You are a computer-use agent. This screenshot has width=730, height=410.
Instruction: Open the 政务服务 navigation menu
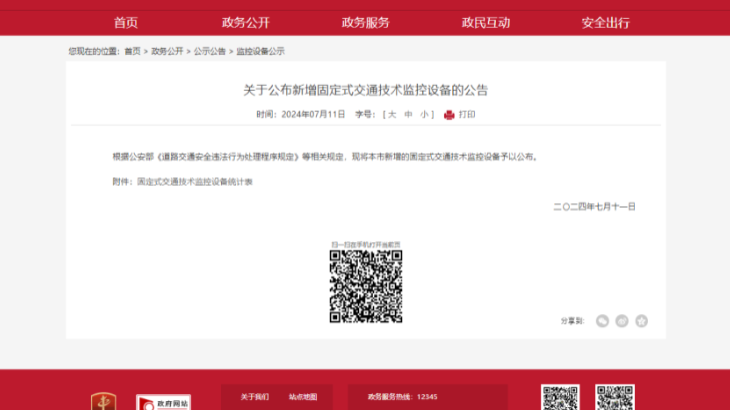[365, 22]
